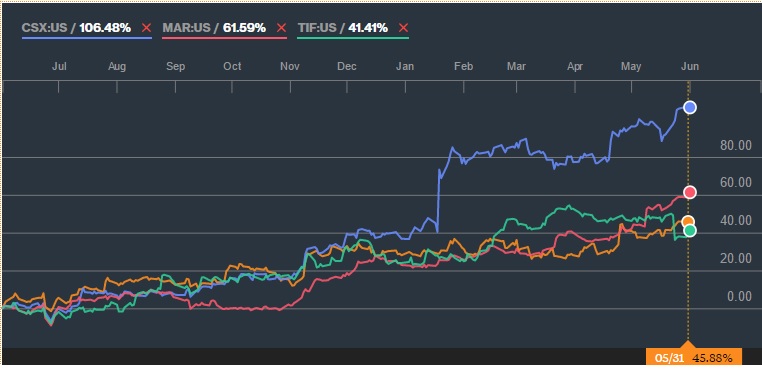Image resolution: width=762 pixels, height=371 pixels.
Task: Click the May month label
Action: point(631,66)
